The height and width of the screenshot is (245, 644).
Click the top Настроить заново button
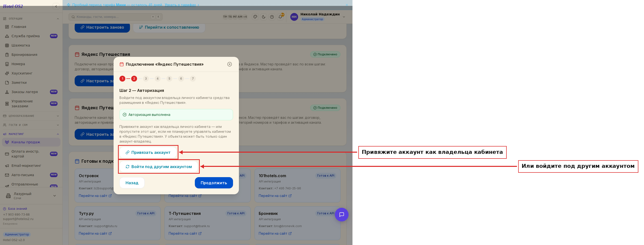(x=102, y=27)
